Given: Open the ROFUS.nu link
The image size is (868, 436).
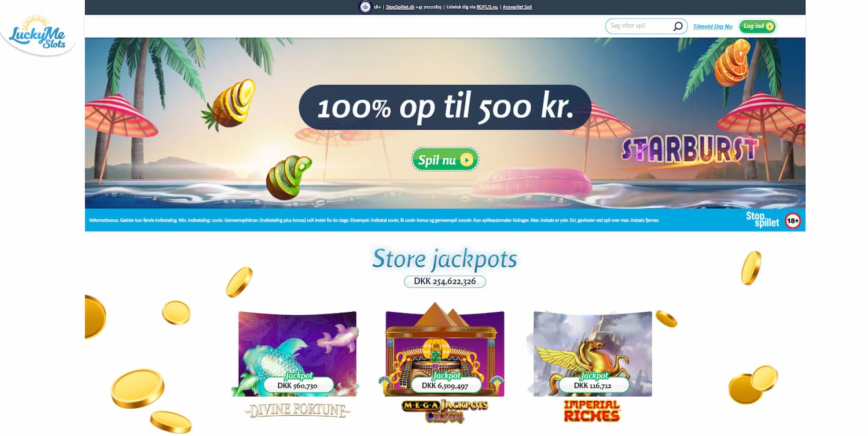Looking at the screenshot, I should tap(487, 7).
